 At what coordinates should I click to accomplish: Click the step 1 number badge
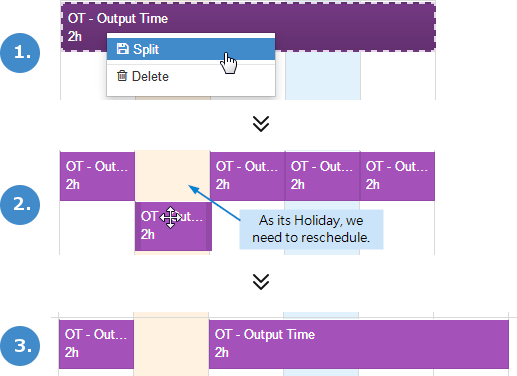pyautogui.click(x=20, y=53)
